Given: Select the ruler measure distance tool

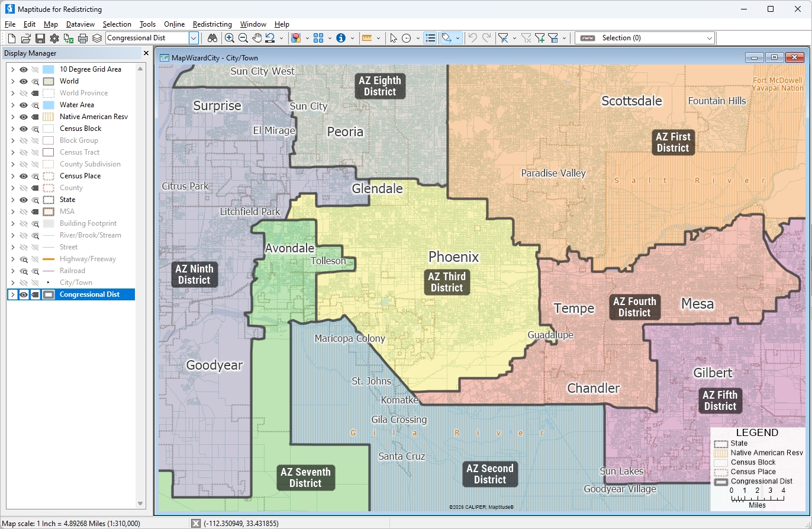Looking at the screenshot, I should click(366, 39).
